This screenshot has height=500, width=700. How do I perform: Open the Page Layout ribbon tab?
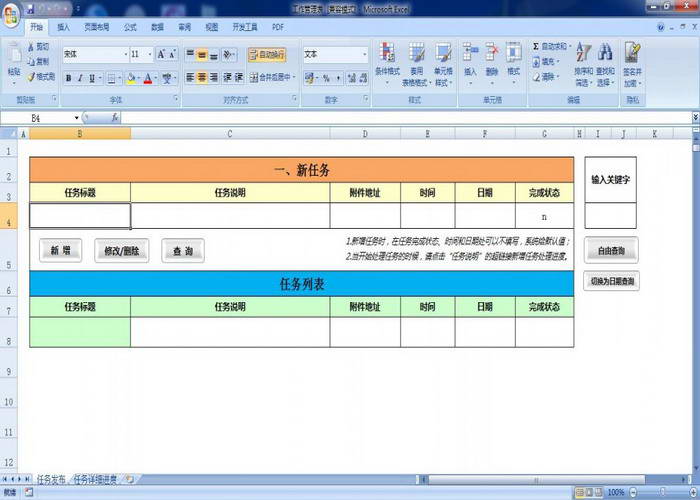[96, 27]
